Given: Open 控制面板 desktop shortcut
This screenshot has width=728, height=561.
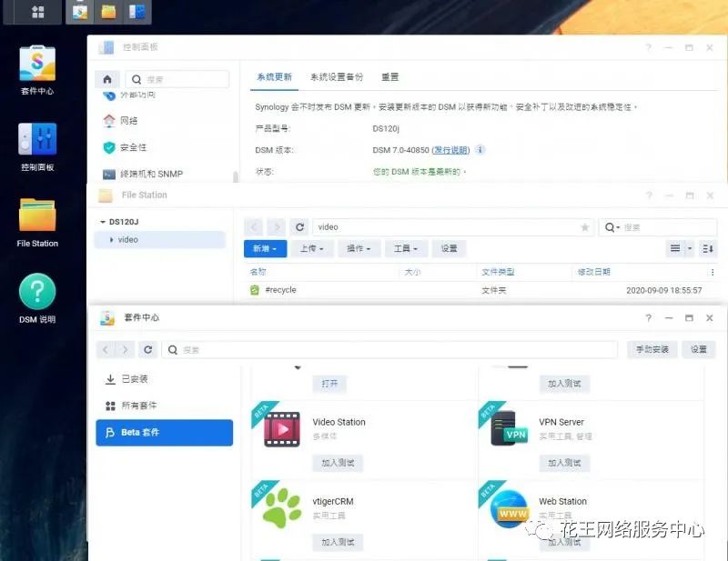Looking at the screenshot, I should 37,146.
